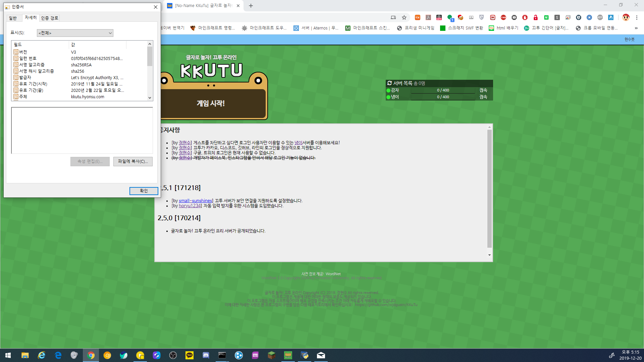The width and height of the screenshot is (644, 362).
Task: Click the notice panel scrollbar down arrow
Action: coord(489,255)
